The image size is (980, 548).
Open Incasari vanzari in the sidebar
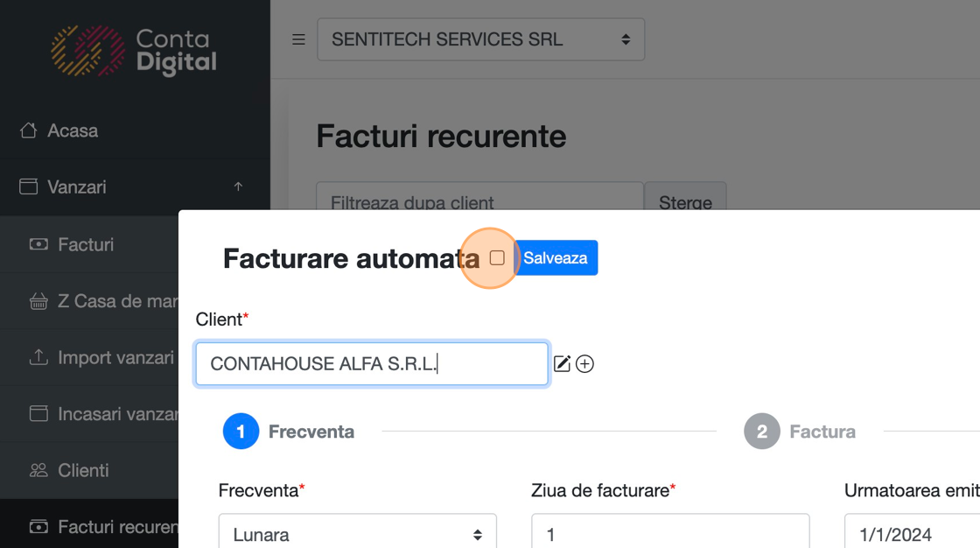click(x=117, y=414)
